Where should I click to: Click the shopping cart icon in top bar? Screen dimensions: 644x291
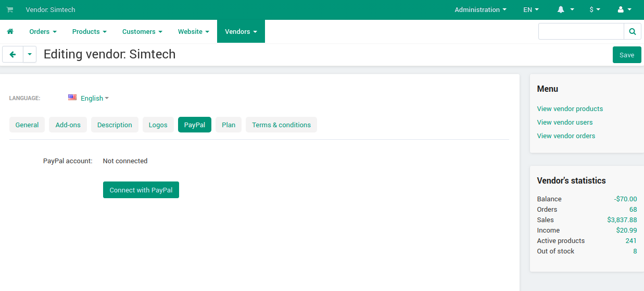(10, 10)
